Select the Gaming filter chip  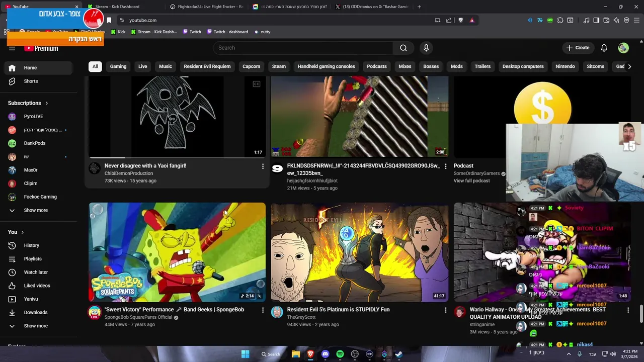118,66
